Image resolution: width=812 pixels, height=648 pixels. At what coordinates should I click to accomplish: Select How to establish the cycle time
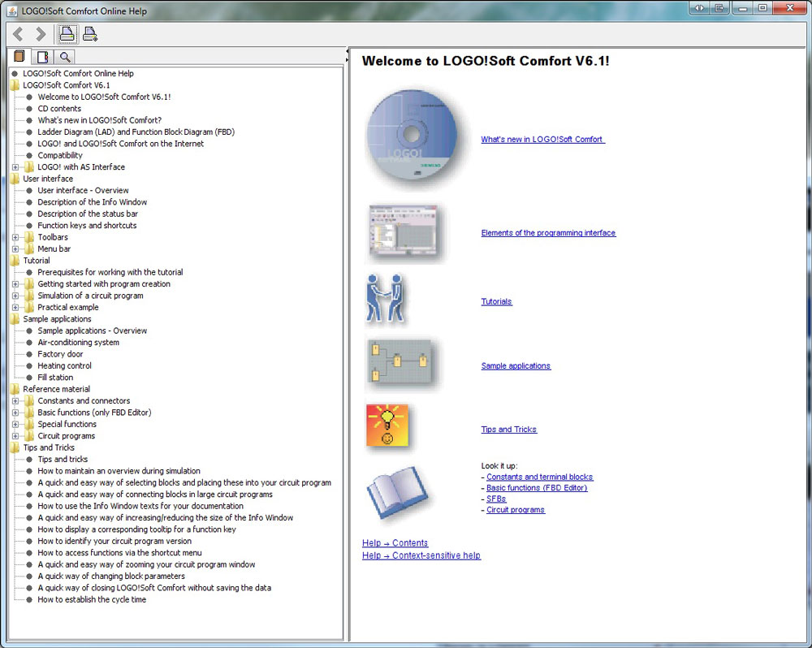92,599
